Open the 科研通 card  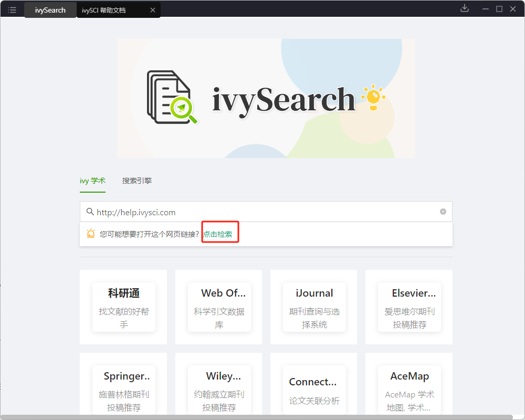[x=123, y=307]
